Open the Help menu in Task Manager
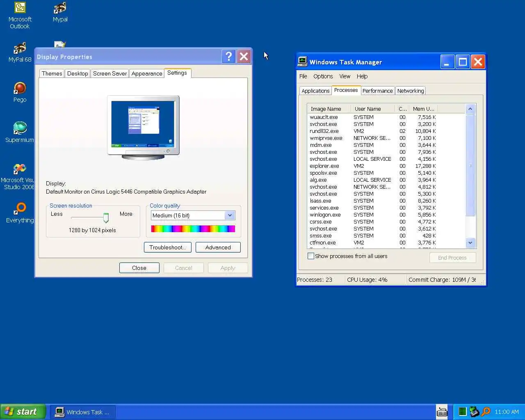 coord(362,76)
